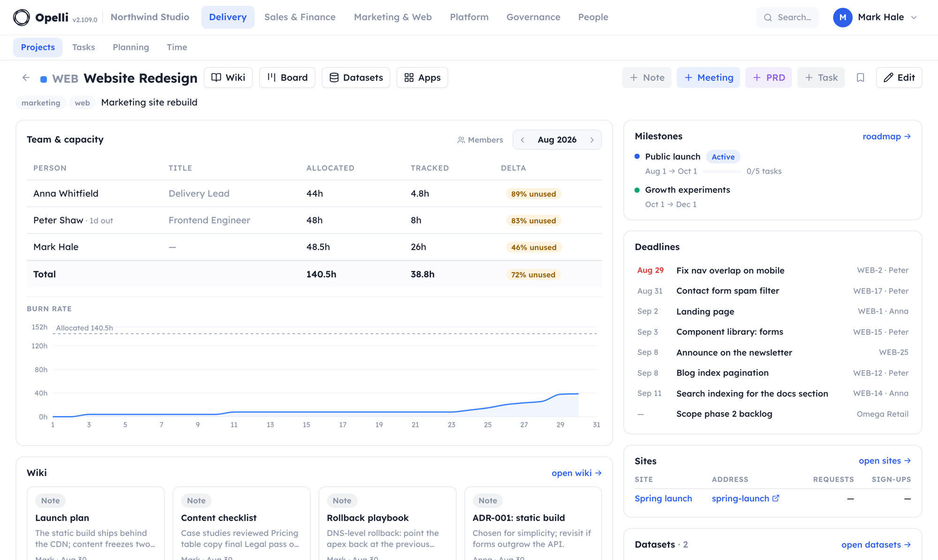Open the Governance menu
This screenshot has width=938, height=560.
coord(533,17)
